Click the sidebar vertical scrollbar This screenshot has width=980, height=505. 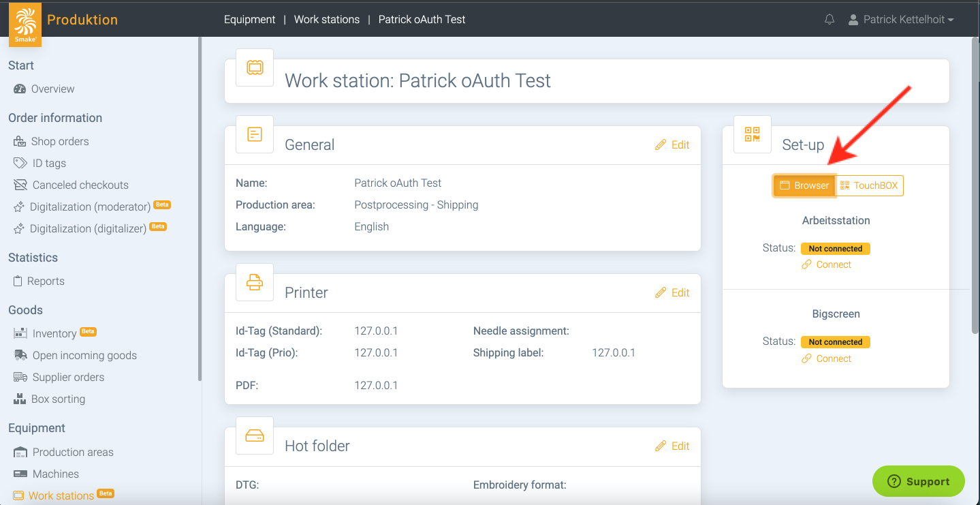200,209
